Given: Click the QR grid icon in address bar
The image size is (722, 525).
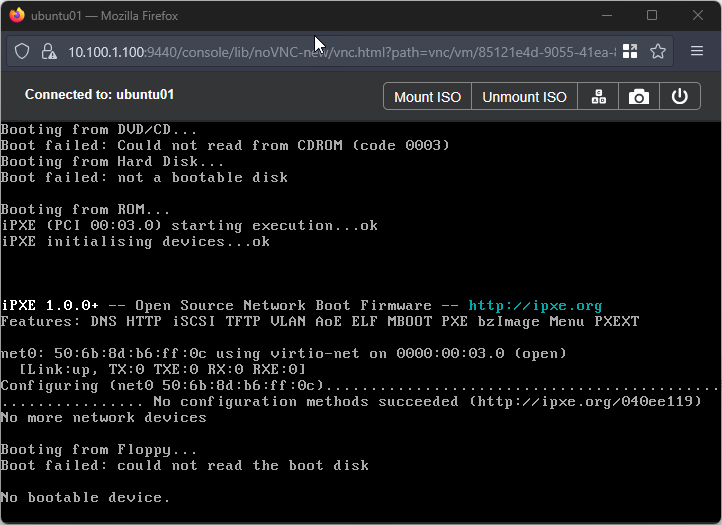Looking at the screenshot, I should tap(630, 51).
